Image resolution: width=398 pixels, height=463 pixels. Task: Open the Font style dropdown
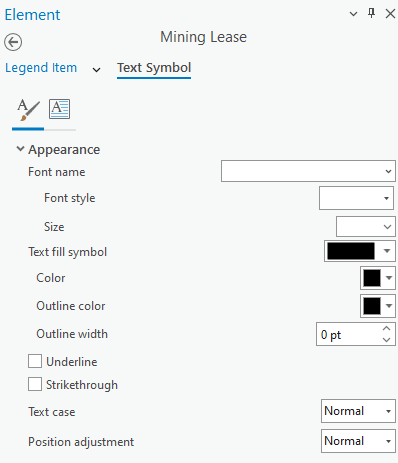[x=356, y=198]
